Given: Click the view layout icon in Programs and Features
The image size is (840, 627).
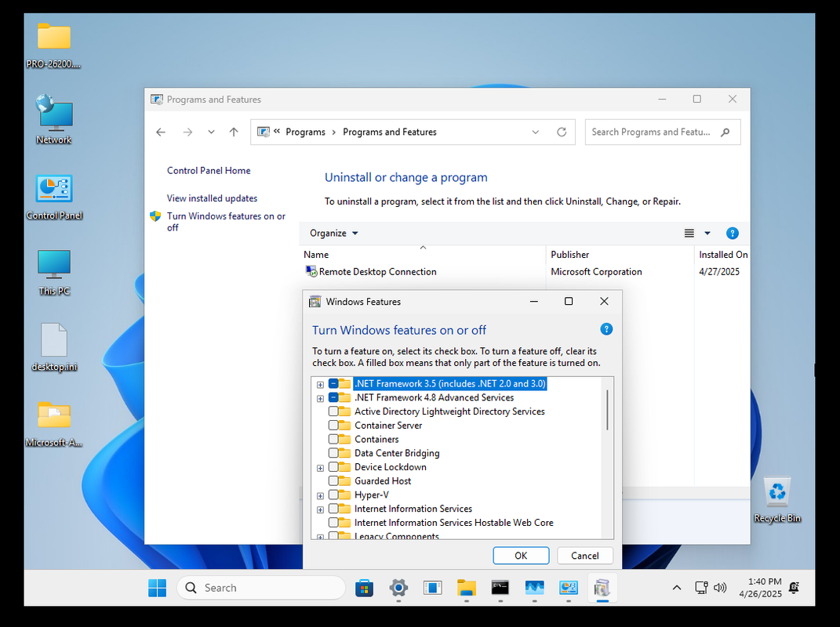Looking at the screenshot, I should point(689,234).
